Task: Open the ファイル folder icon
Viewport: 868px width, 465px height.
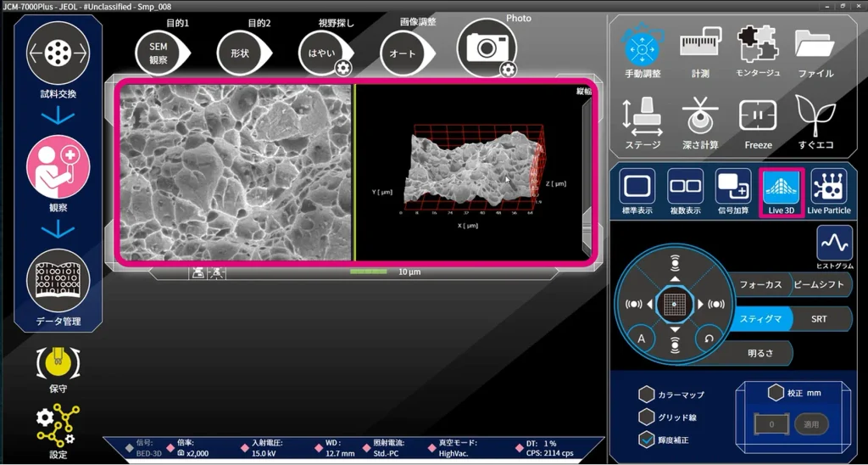Action: (x=815, y=42)
